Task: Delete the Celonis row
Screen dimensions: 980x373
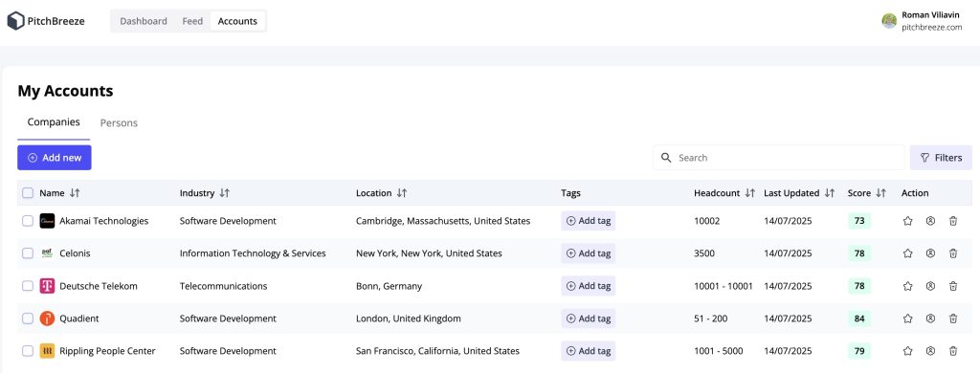Action: [952, 253]
